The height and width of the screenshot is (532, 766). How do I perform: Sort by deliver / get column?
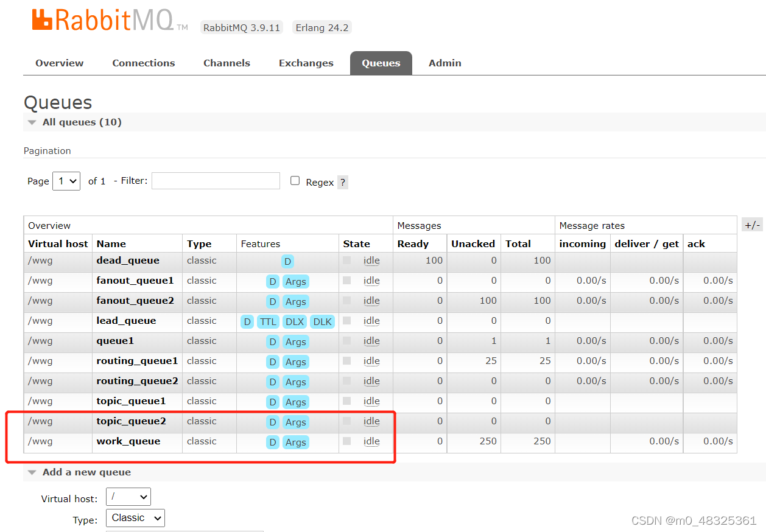tap(647, 243)
